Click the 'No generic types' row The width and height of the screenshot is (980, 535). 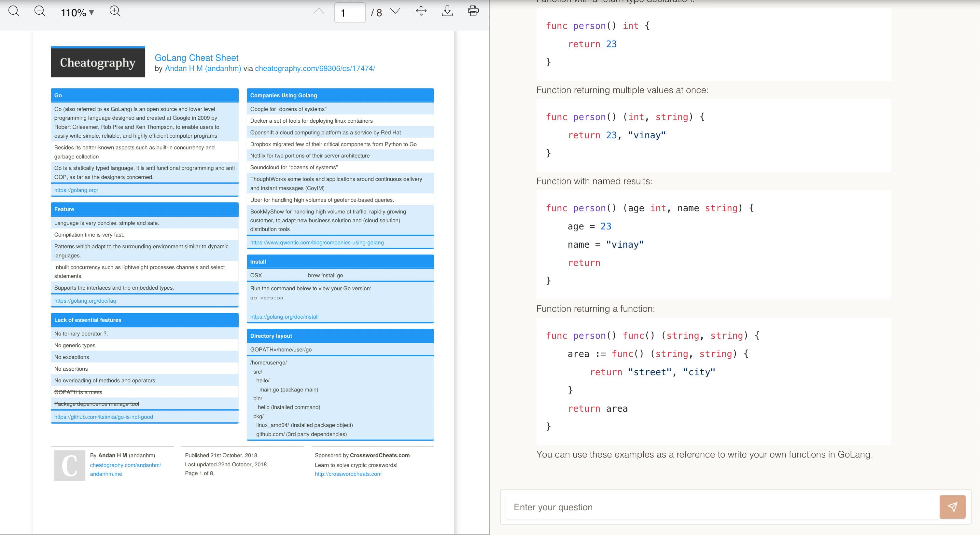pyautogui.click(x=145, y=345)
